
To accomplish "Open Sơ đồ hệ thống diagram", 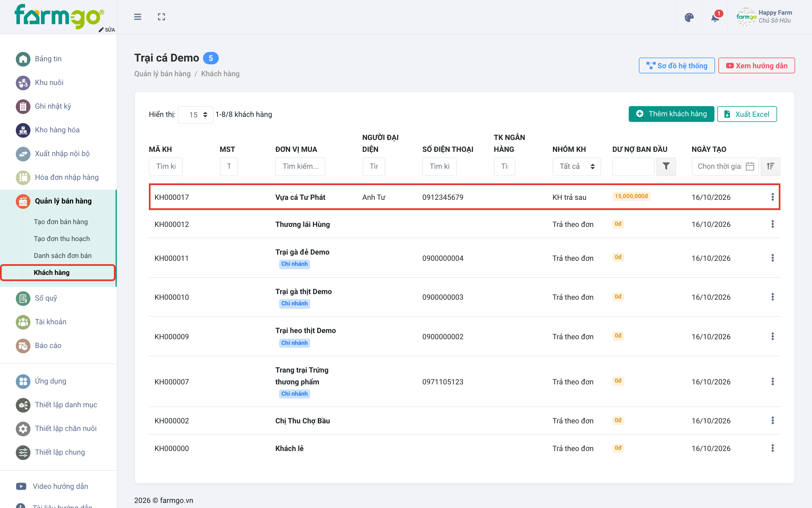I will coord(676,65).
